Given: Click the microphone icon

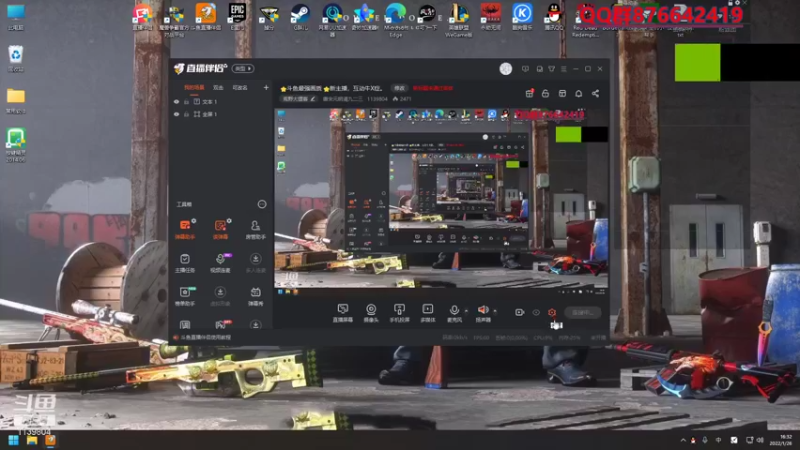Looking at the screenshot, I should (x=454, y=310).
